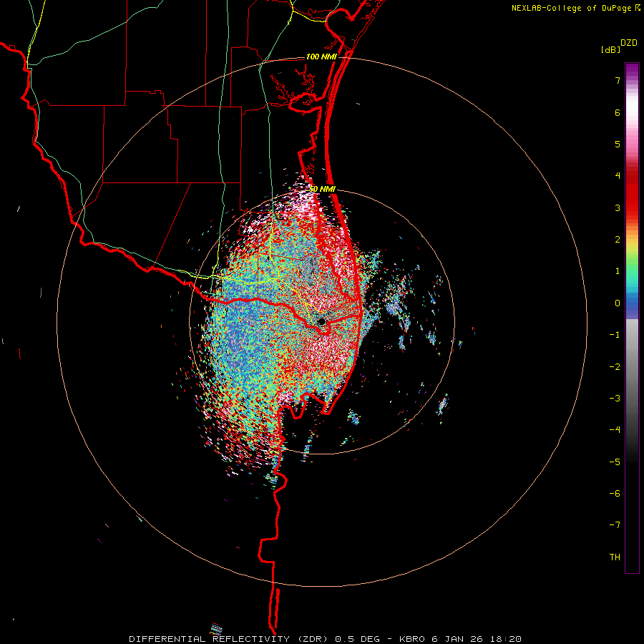Click the black radar site dot
The height and width of the screenshot is (644, 644).
pyautogui.click(x=321, y=321)
